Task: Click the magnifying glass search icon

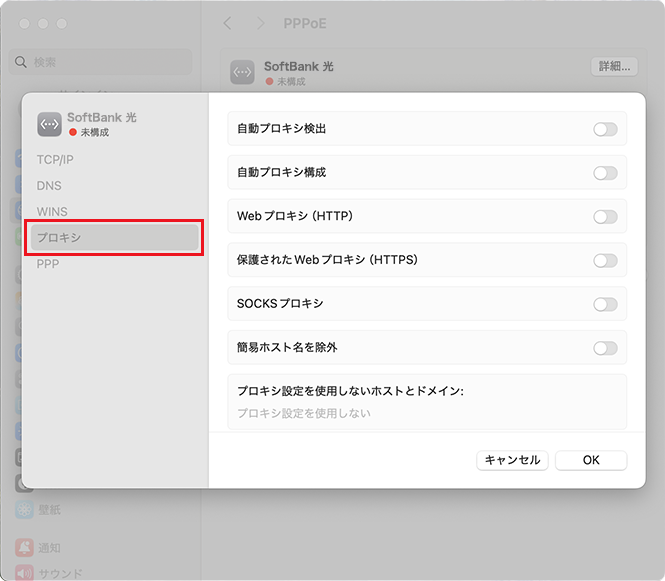Action: tap(21, 62)
